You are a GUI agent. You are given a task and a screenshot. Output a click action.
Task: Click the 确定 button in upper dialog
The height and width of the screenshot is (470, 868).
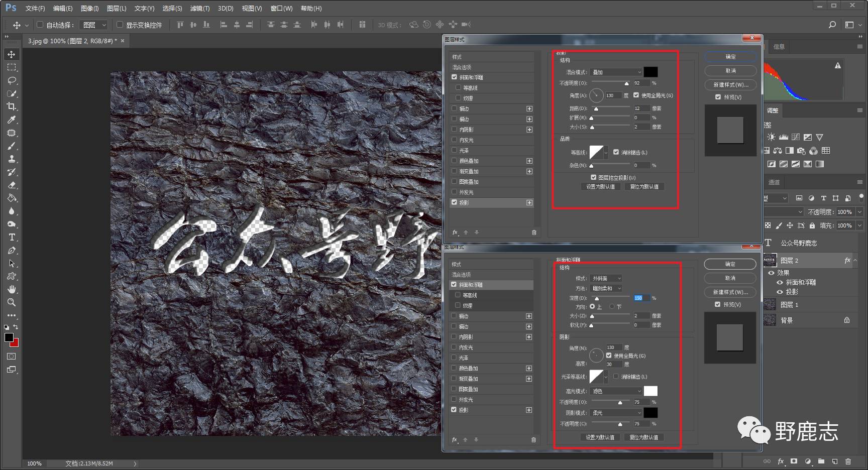730,57
